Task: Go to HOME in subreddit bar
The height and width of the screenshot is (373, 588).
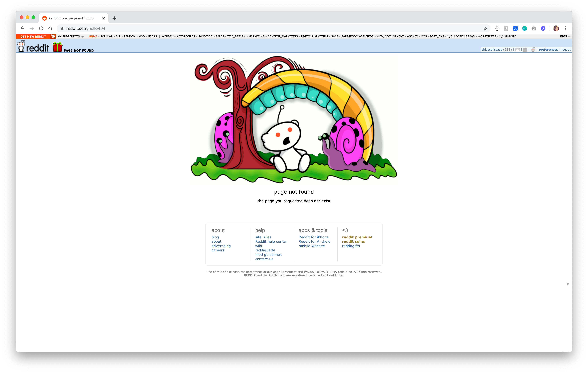Action: tap(93, 36)
